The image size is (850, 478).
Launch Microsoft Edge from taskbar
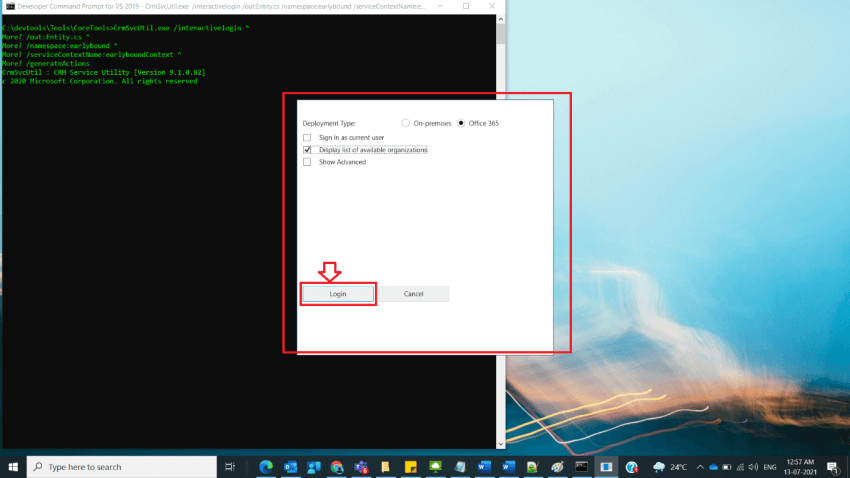tap(266, 467)
